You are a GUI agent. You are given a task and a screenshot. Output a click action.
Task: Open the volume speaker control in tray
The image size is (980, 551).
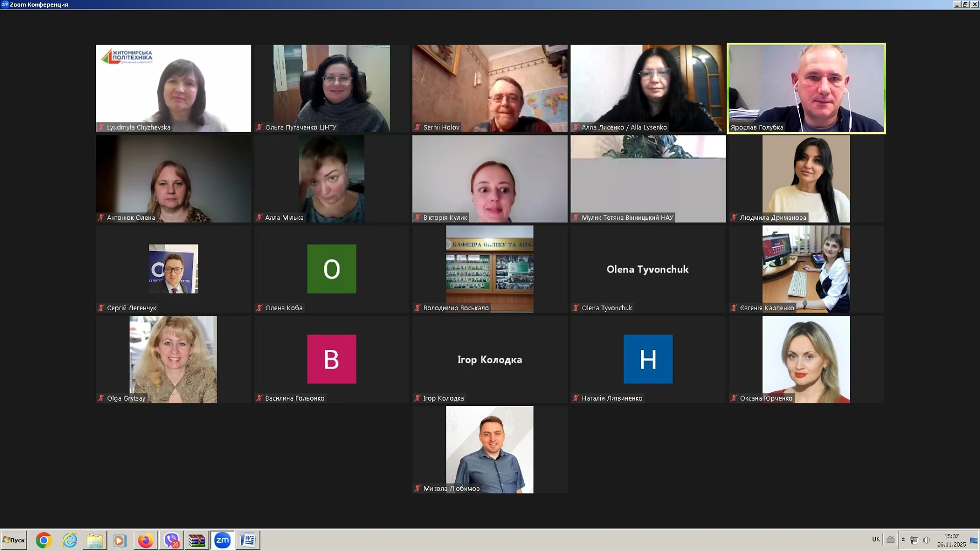click(x=927, y=540)
